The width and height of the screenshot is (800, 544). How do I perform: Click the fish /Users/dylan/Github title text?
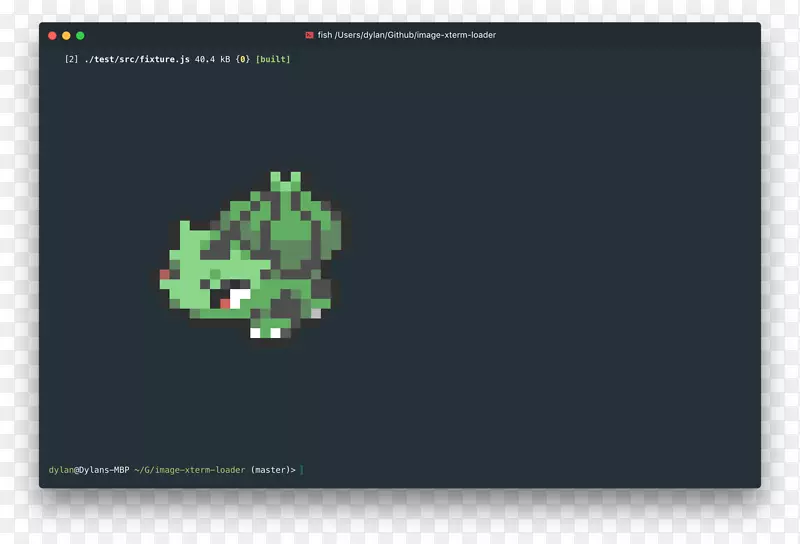tap(406, 35)
